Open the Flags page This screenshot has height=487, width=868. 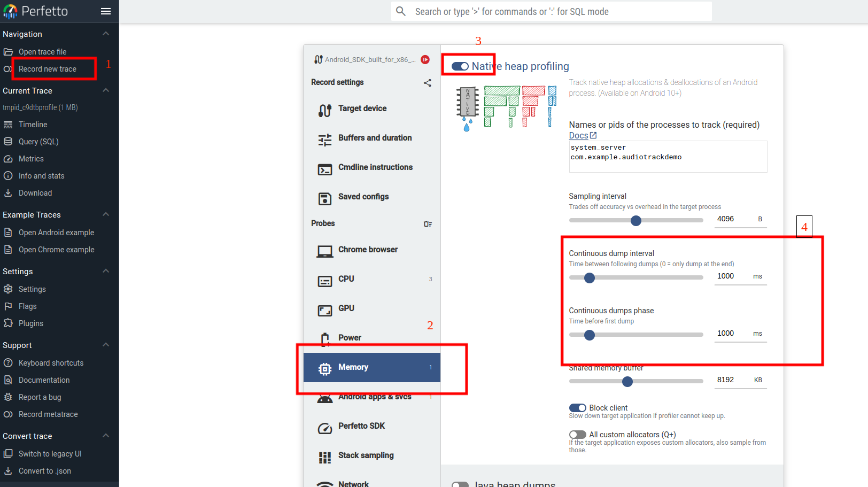point(27,306)
